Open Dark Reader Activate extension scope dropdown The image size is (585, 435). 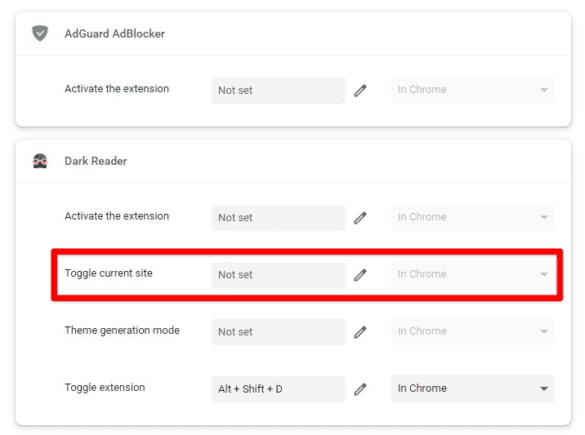click(x=473, y=217)
